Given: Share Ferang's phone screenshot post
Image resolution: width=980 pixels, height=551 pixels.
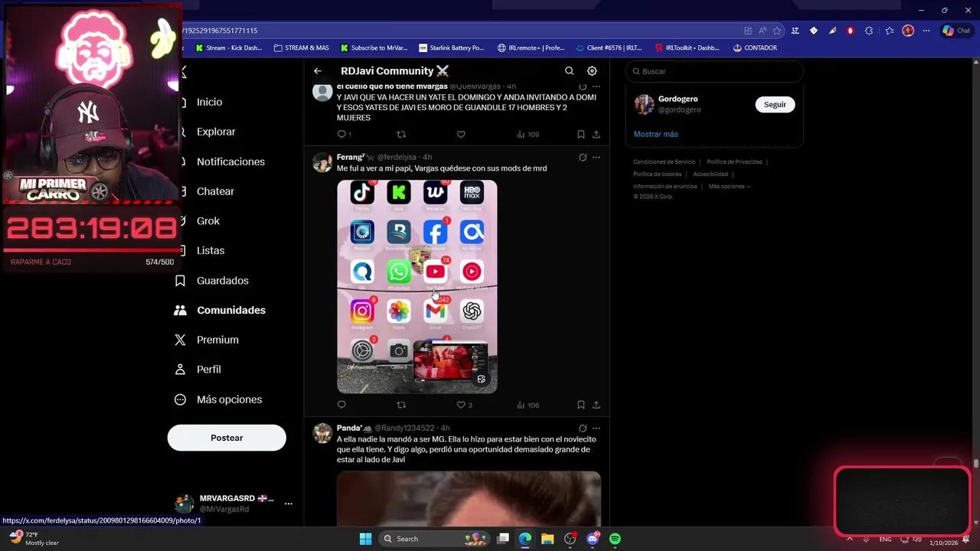Looking at the screenshot, I should tap(596, 405).
